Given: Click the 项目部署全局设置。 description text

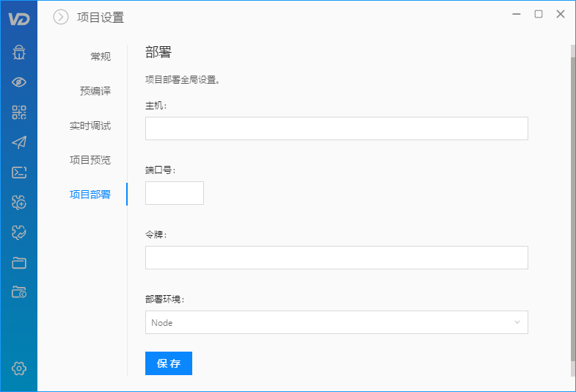Looking at the screenshot, I should pos(183,80).
